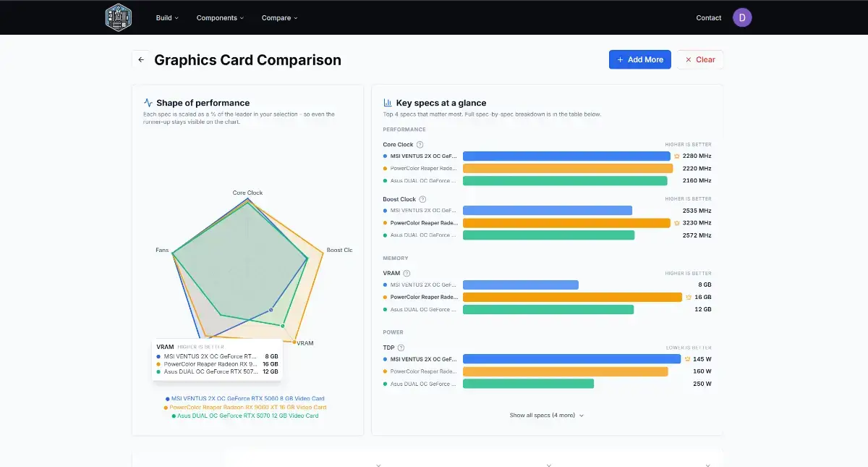Screen dimensions: 868x467
Task: Click the 160 W TDP value
Action: tap(702, 371)
